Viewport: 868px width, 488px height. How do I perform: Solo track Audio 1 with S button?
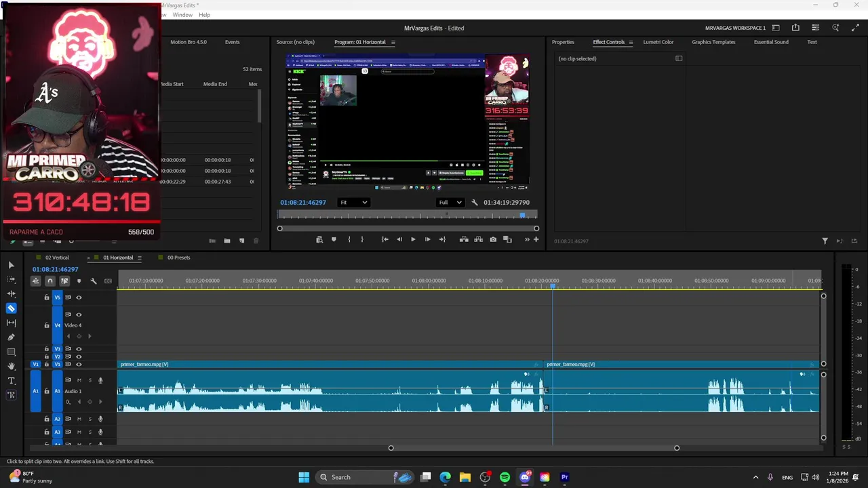[x=90, y=380]
